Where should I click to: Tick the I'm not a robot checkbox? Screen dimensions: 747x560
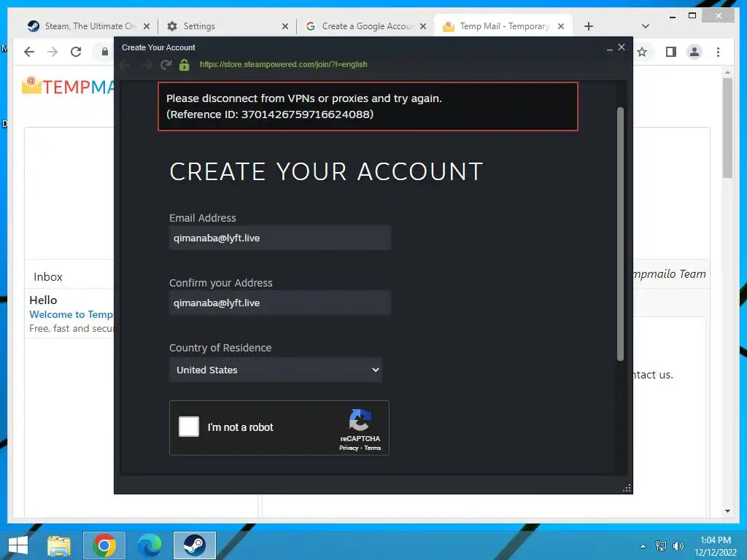click(189, 427)
